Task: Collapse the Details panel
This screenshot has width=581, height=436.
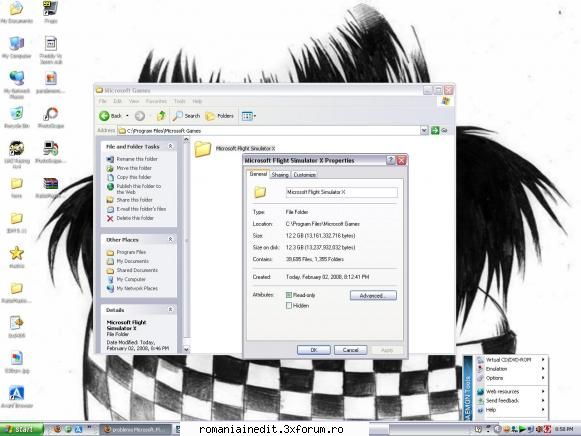Action: tap(170, 309)
